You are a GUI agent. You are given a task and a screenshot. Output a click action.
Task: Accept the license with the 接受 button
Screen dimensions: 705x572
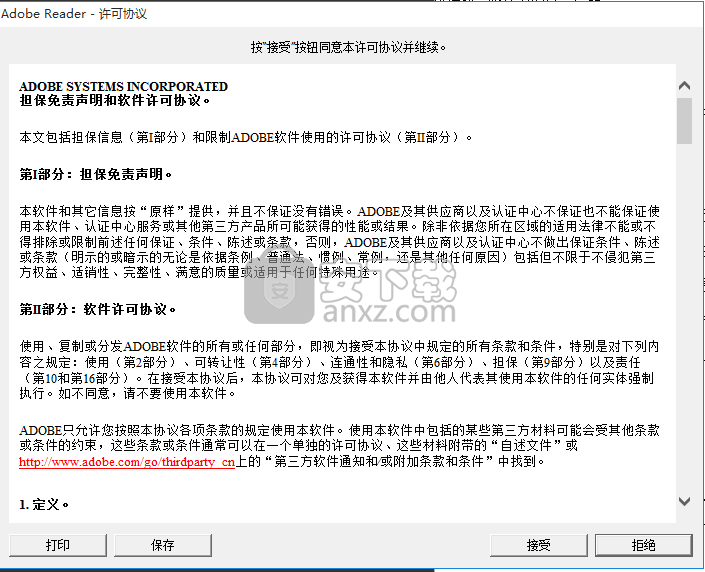[x=539, y=545]
